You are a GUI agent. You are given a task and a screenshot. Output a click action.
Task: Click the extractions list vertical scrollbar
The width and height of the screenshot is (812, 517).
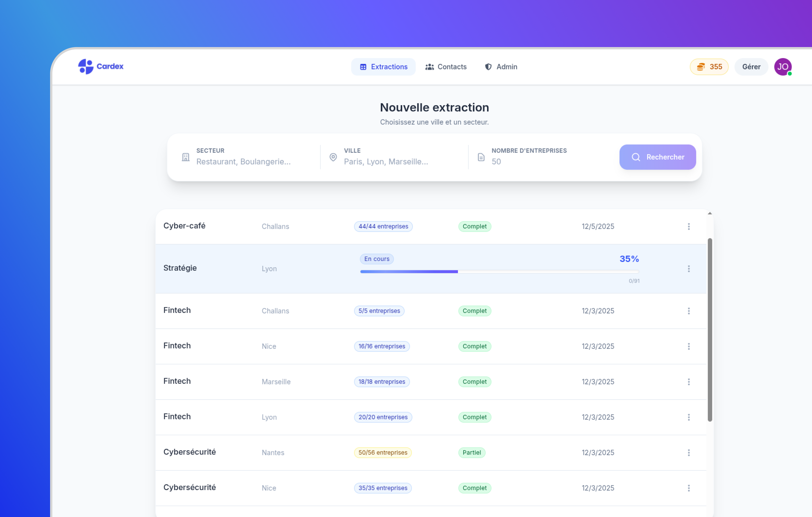[710, 329]
